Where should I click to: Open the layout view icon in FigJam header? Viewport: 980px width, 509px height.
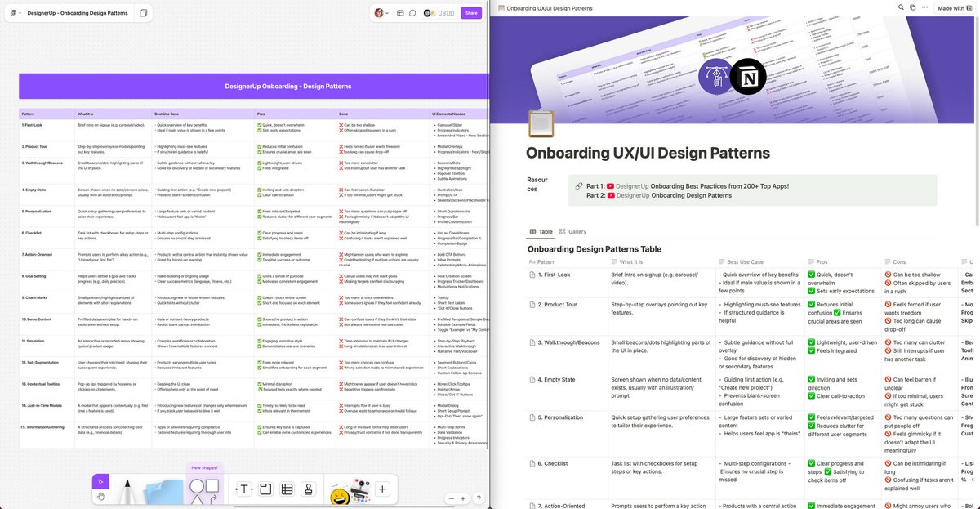tap(400, 13)
